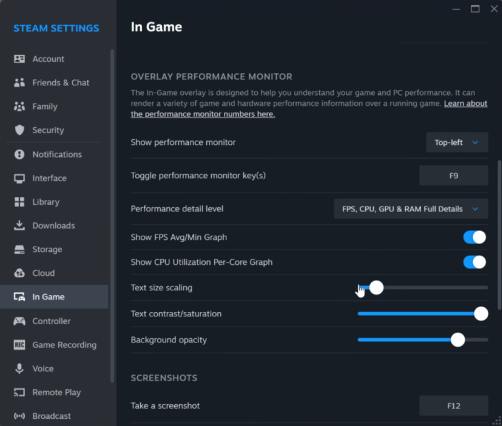Screen dimensions: 502x426
Task: Click the Text size scaling slider handle
Action: click(376, 288)
